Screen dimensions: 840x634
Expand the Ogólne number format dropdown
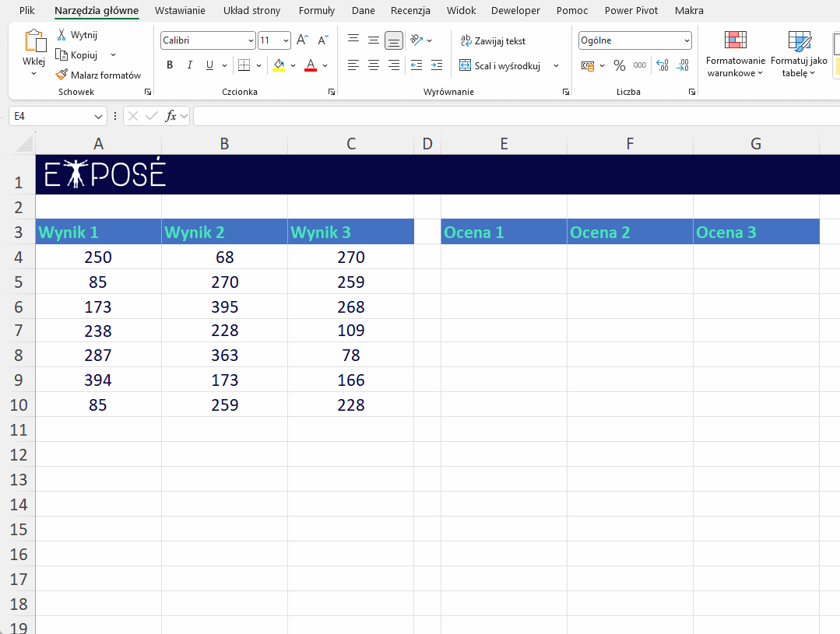tap(686, 40)
